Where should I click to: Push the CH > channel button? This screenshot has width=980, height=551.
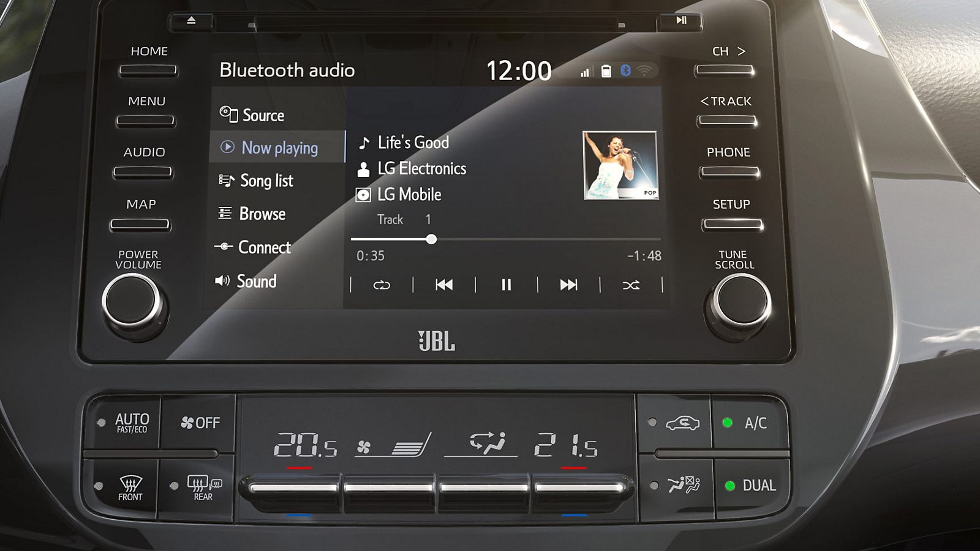725,70
